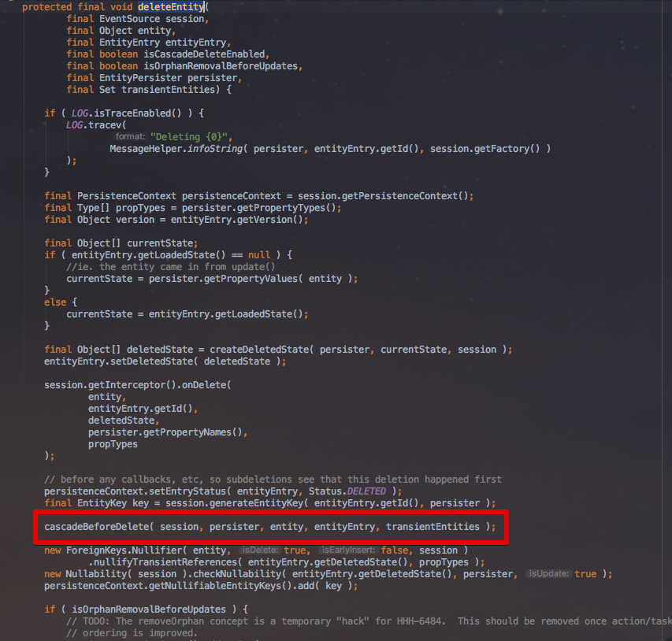The height and width of the screenshot is (641, 672).
Task: Click getNullifiableEntityKeys().add( key ) call
Action: (x=253, y=586)
